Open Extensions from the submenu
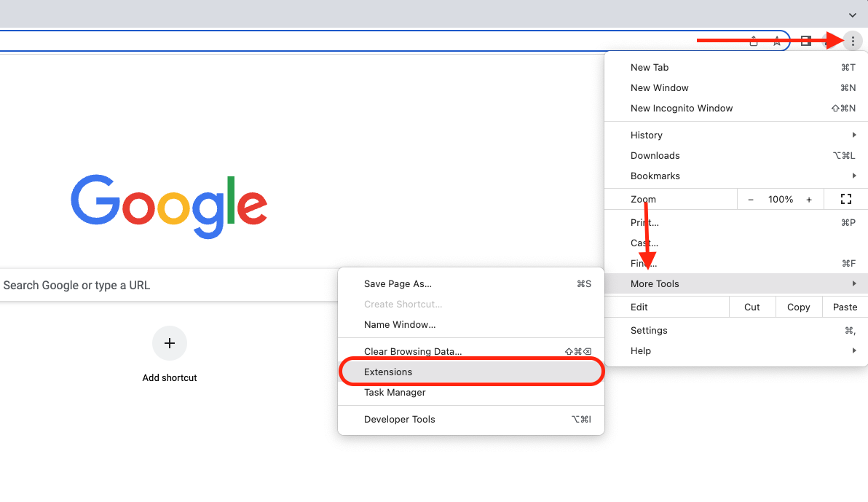The height and width of the screenshot is (502, 868). point(471,372)
